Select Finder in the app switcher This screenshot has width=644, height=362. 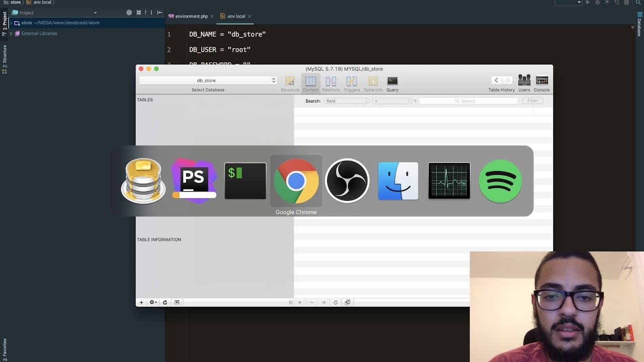[398, 181]
